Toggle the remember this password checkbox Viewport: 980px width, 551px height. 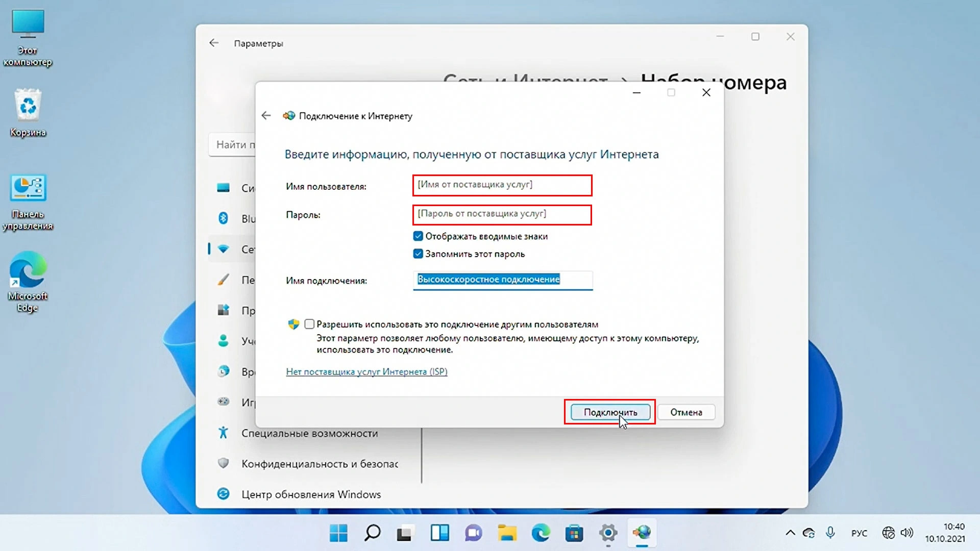(x=418, y=254)
